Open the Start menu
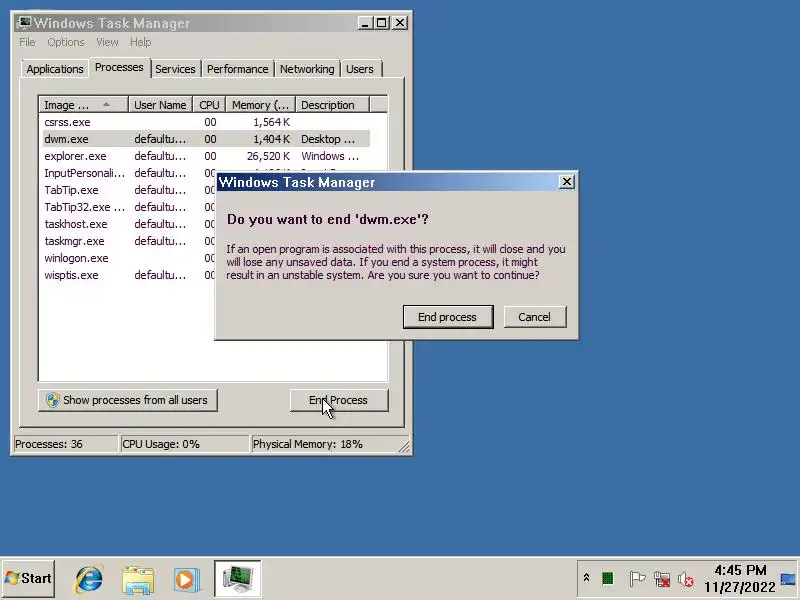800x600 pixels. coord(28,579)
